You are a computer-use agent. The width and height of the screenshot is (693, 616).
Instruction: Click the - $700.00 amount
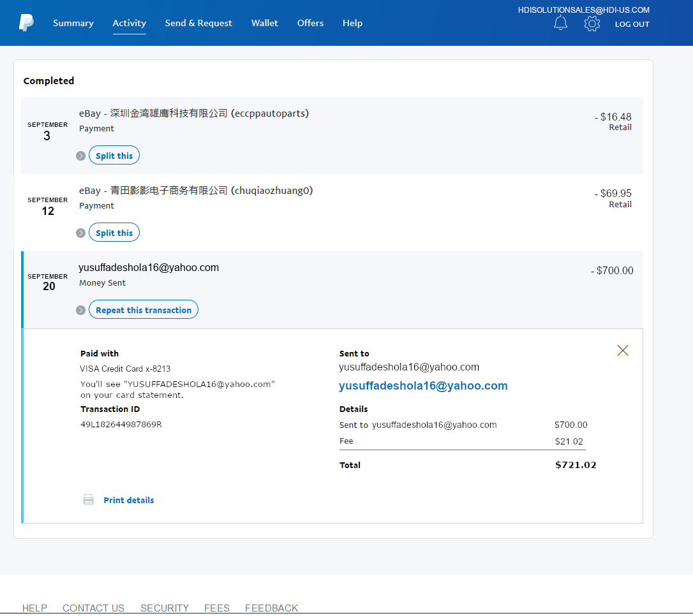coord(612,270)
